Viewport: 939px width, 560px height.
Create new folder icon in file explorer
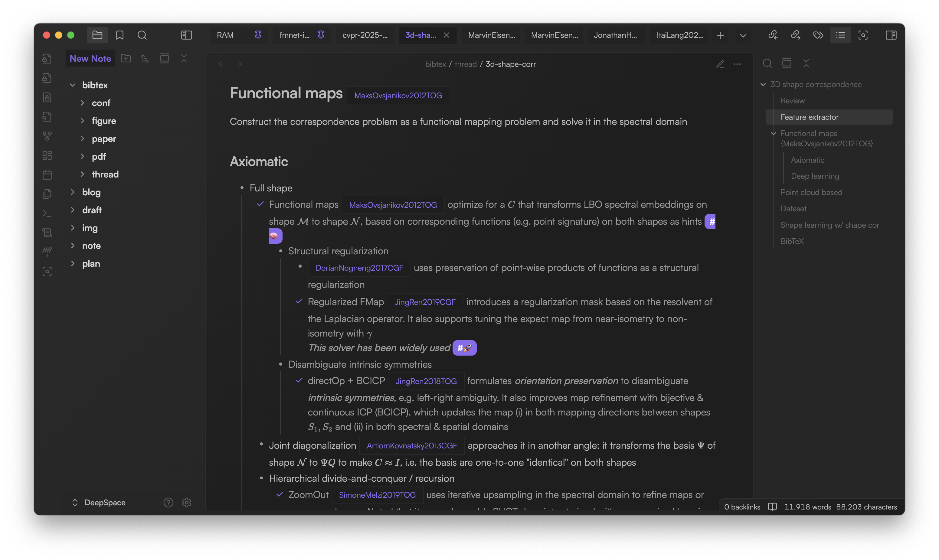coord(126,58)
